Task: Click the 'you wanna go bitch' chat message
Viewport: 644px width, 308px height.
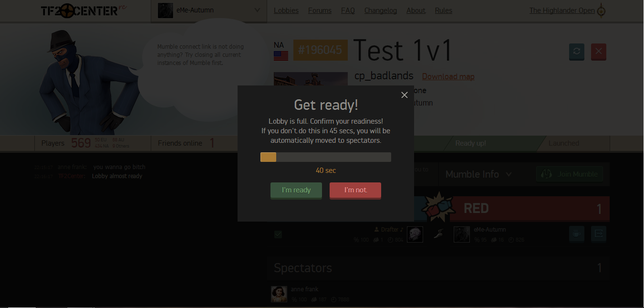Action: pos(119,167)
